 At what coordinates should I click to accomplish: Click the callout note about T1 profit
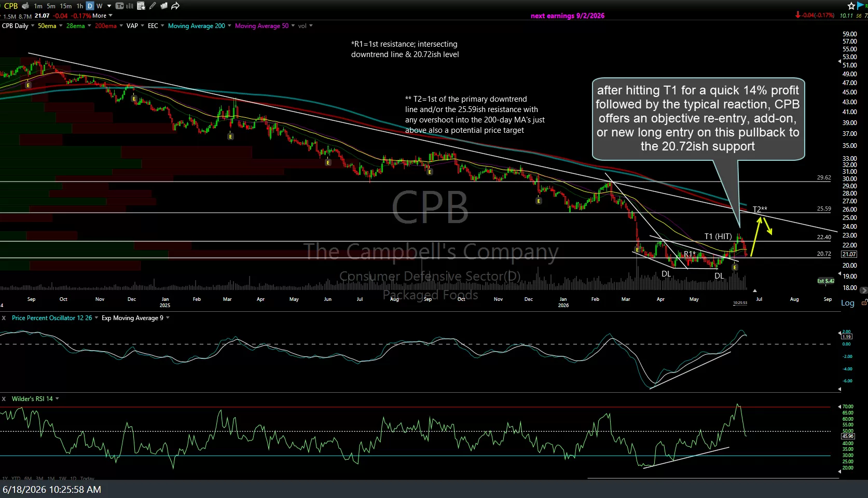[x=698, y=118]
